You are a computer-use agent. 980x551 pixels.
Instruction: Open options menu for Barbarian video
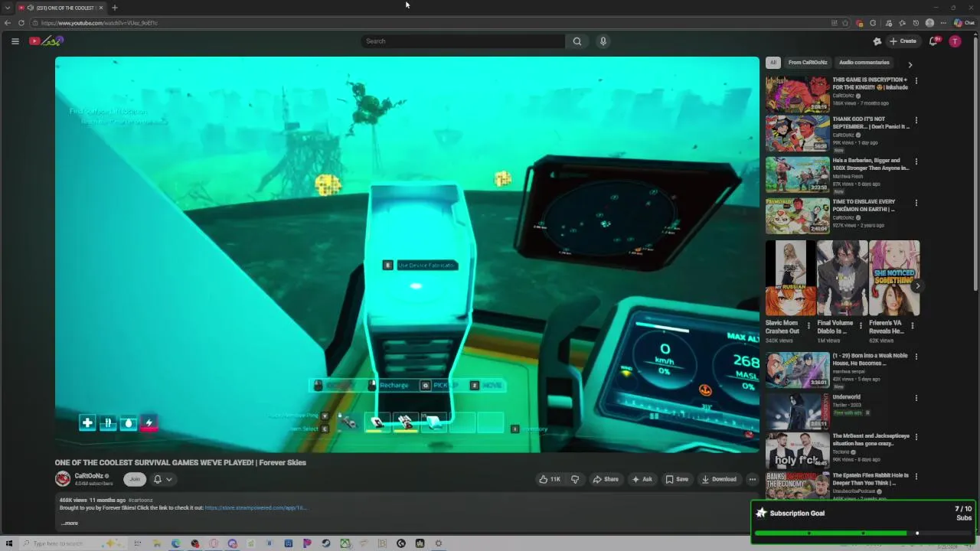coord(916,161)
